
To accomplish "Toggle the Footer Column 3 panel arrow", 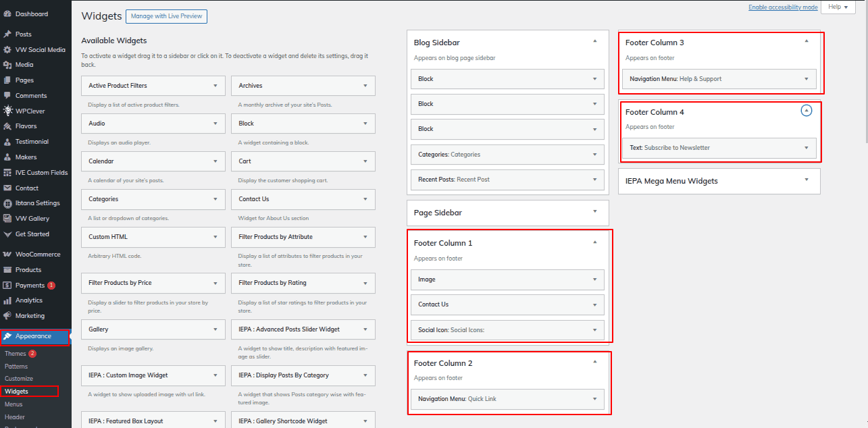I will (806, 41).
